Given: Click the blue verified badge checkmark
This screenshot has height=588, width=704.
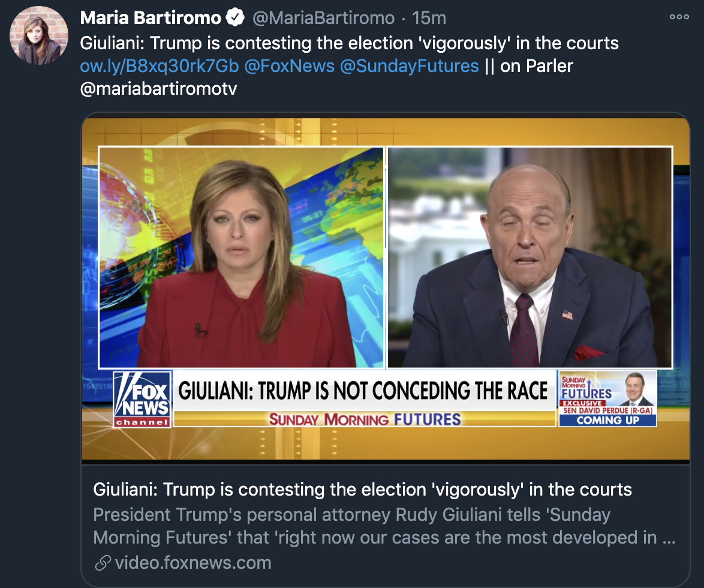Looking at the screenshot, I should 235,17.
